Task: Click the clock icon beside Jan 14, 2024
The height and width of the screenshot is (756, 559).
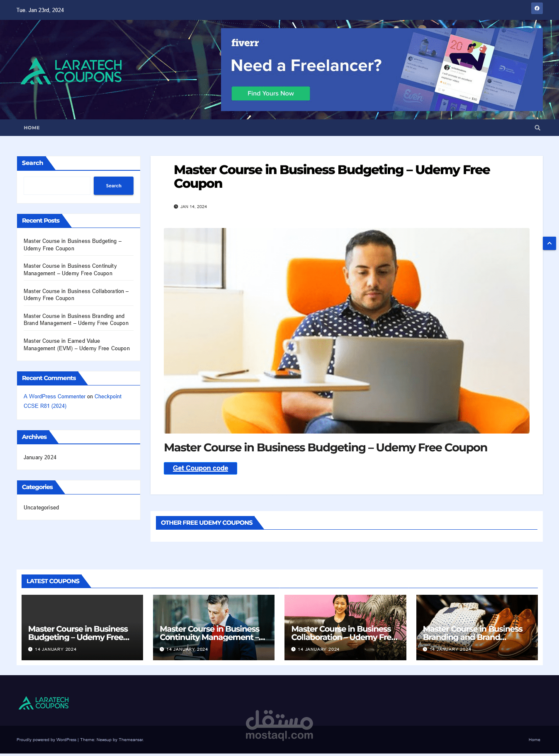Action: pos(176,206)
